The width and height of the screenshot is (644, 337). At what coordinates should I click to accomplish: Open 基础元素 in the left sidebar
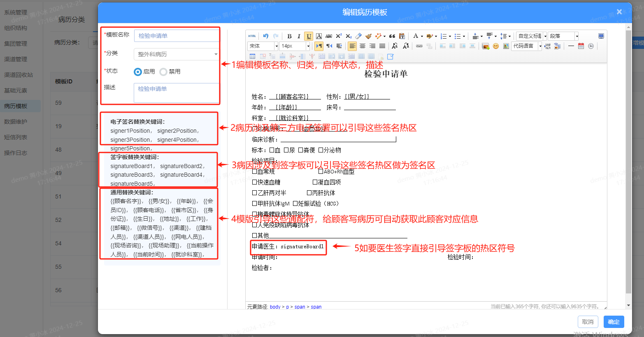click(16, 90)
